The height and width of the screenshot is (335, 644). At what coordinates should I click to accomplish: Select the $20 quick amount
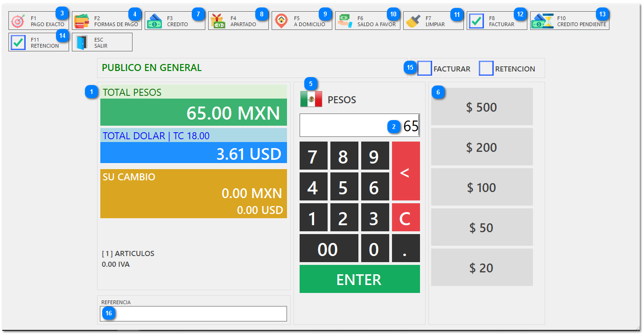[x=482, y=267]
